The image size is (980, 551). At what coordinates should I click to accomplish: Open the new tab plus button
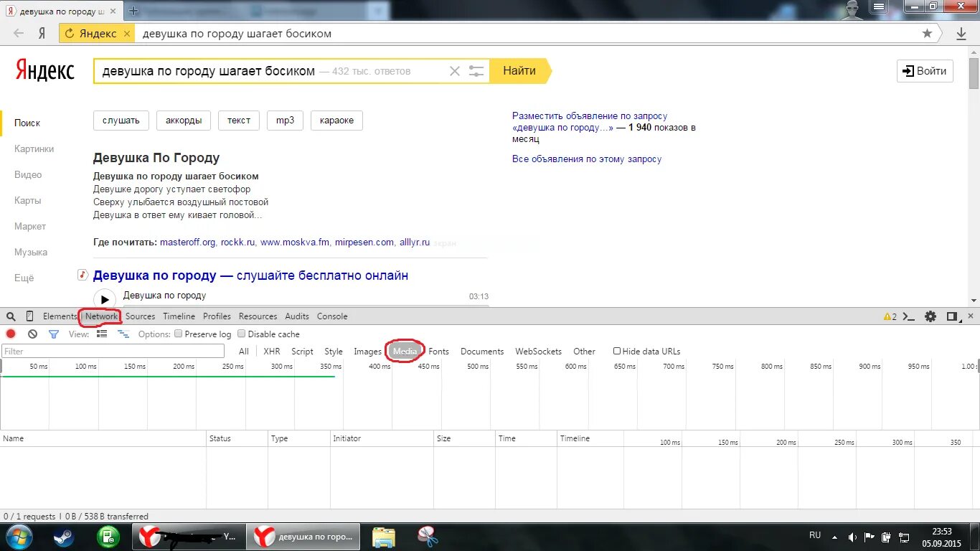133,11
